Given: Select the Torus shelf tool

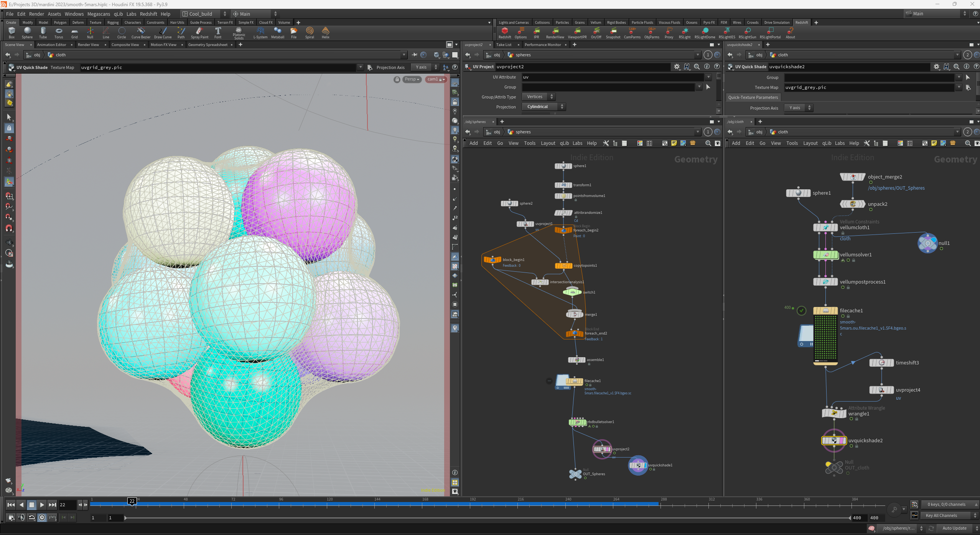Looking at the screenshot, I should coord(59,33).
